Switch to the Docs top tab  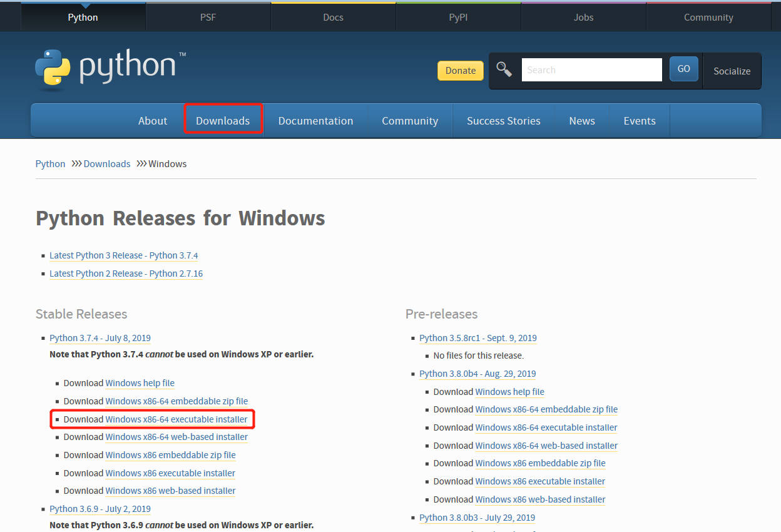[x=333, y=17]
